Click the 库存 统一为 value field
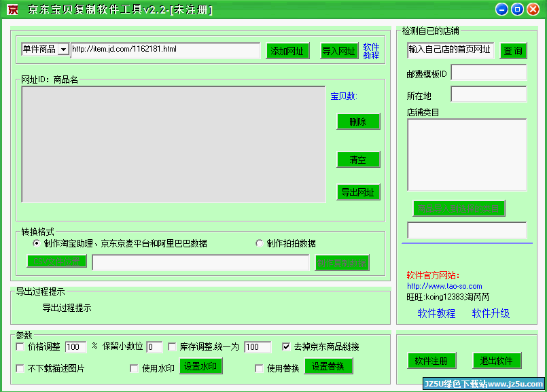 point(258,346)
